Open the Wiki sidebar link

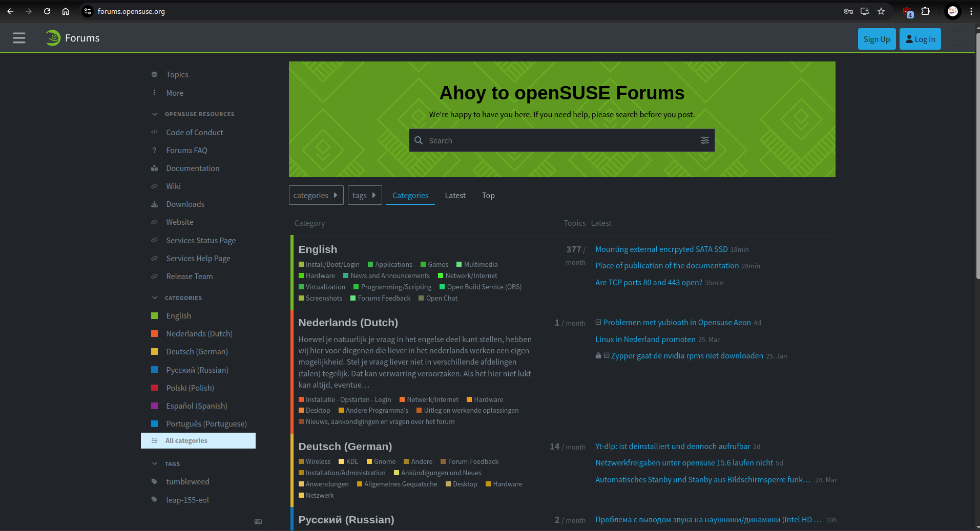pyautogui.click(x=173, y=186)
